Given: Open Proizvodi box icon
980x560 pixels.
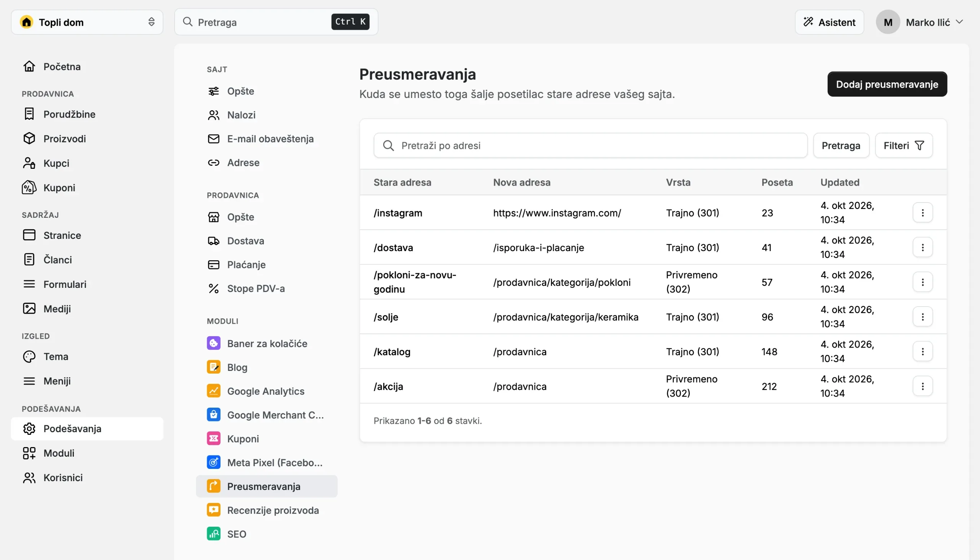Looking at the screenshot, I should (x=29, y=139).
